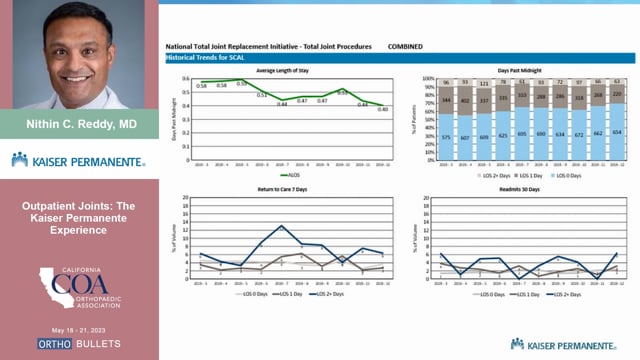This screenshot has width=640, height=360.
Task: Click the gray bar segment labeled 220
Action: click(x=617, y=94)
